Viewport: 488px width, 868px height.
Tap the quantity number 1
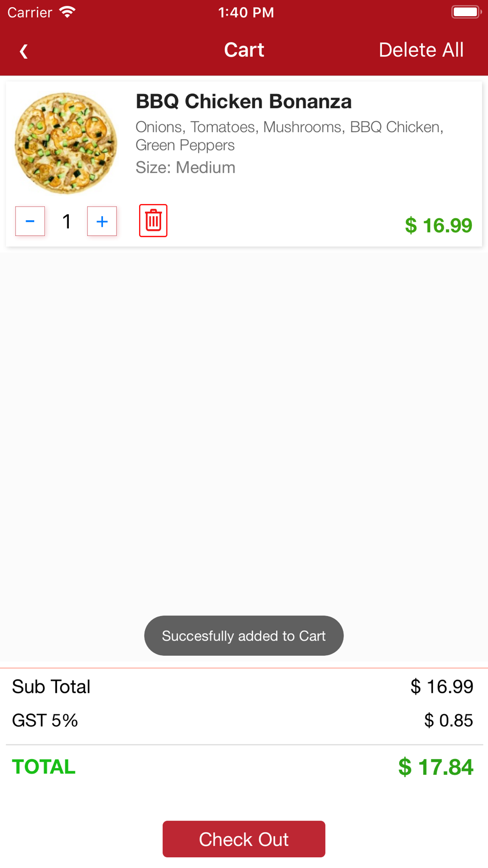click(x=66, y=221)
